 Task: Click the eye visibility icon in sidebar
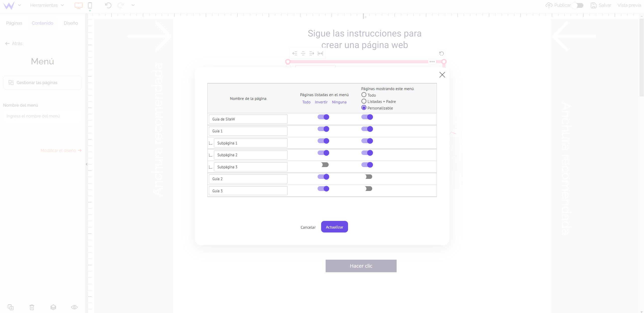[x=74, y=307]
